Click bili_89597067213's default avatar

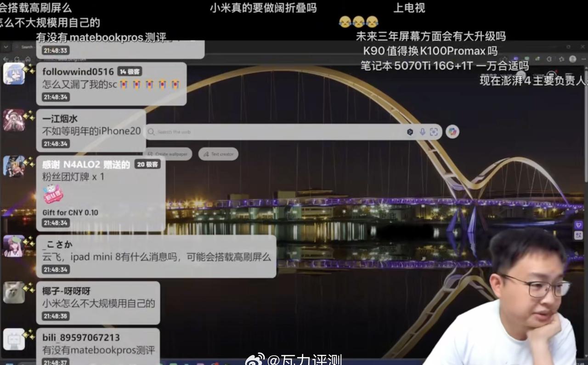pyautogui.click(x=14, y=339)
